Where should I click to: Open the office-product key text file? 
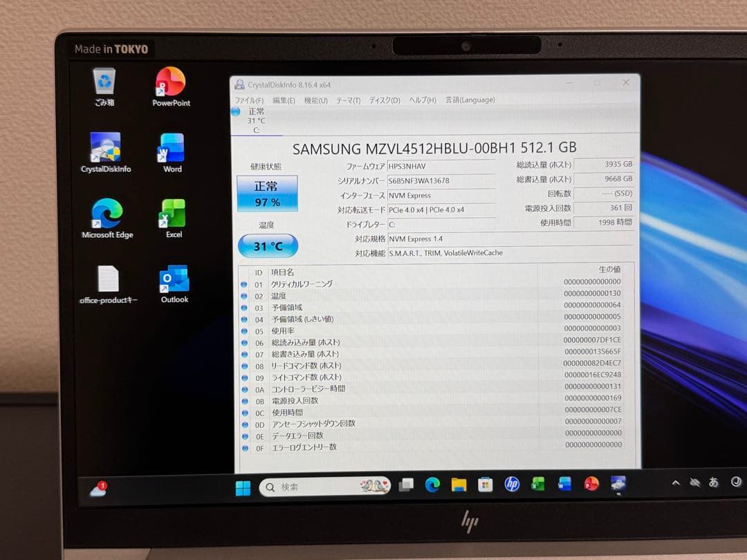click(108, 284)
